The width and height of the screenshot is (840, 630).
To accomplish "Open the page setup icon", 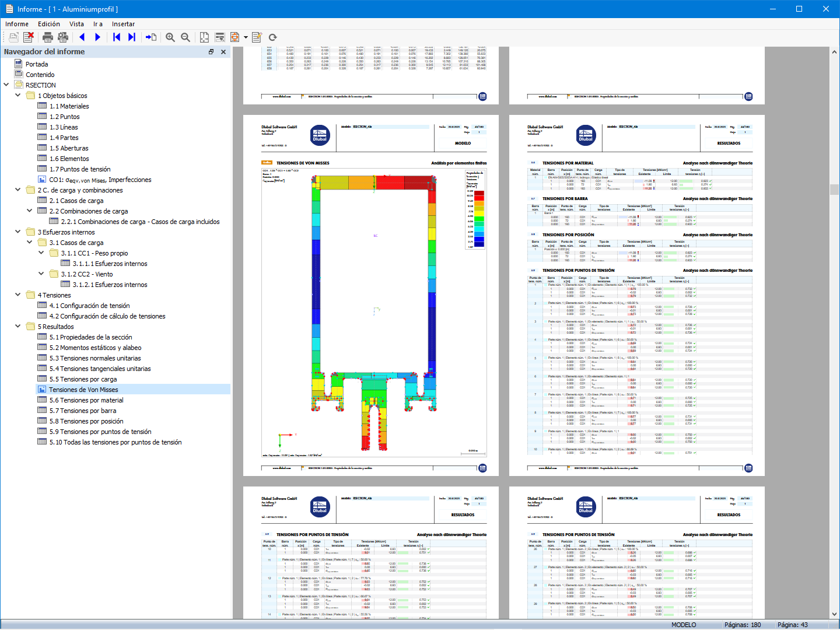I will click(x=204, y=37).
